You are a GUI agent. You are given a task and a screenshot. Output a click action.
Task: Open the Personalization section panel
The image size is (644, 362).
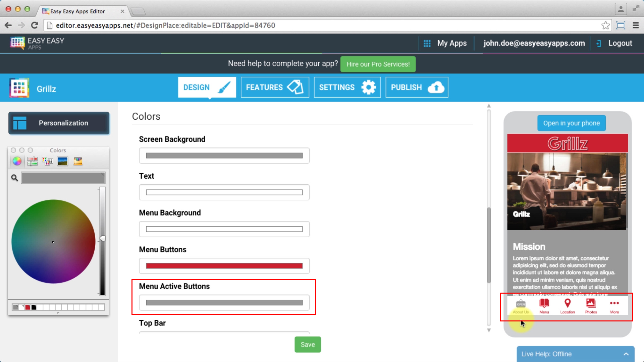coord(59,123)
